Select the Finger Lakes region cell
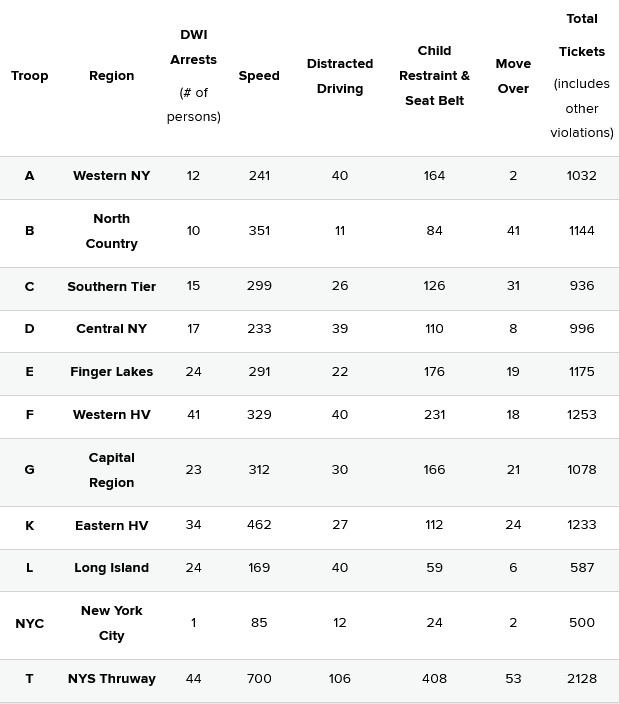620x704 pixels. [111, 372]
